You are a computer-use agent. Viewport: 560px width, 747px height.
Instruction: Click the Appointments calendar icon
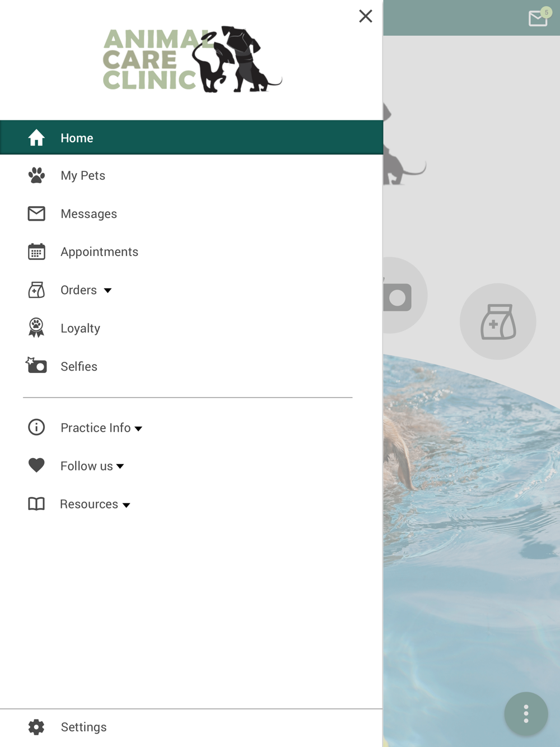(36, 252)
